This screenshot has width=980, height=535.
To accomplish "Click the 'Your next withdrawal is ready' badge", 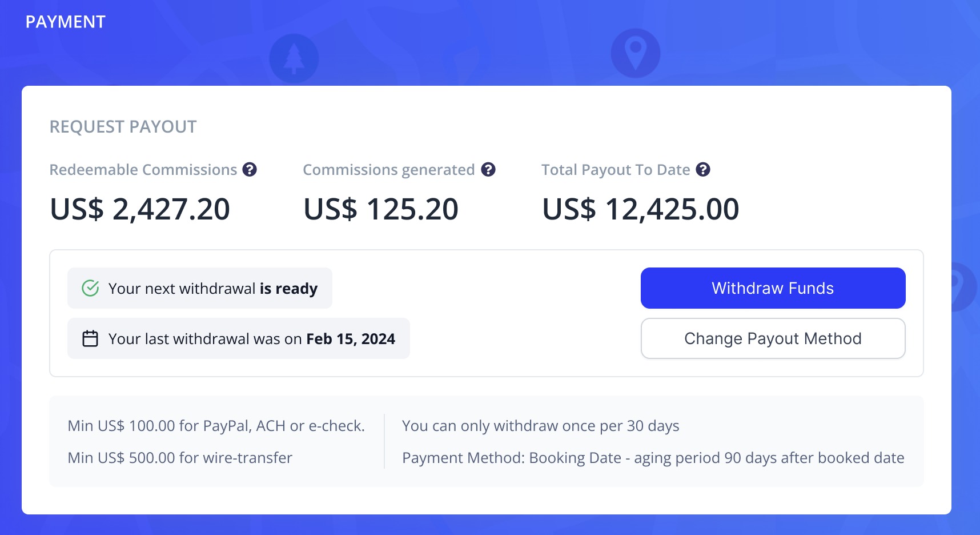I will tap(200, 288).
